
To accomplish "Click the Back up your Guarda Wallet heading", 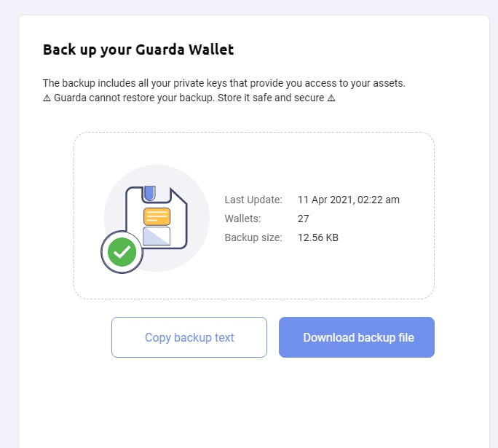I will pos(138,50).
